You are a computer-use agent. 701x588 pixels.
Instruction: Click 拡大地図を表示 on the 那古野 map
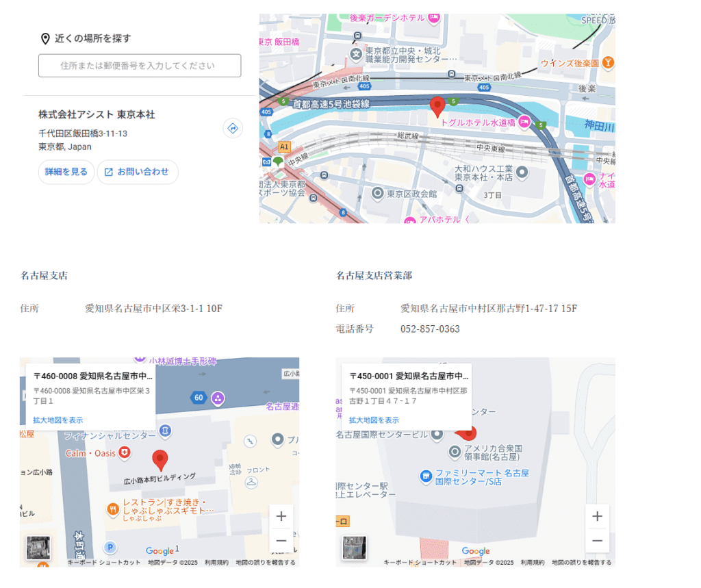tap(374, 420)
